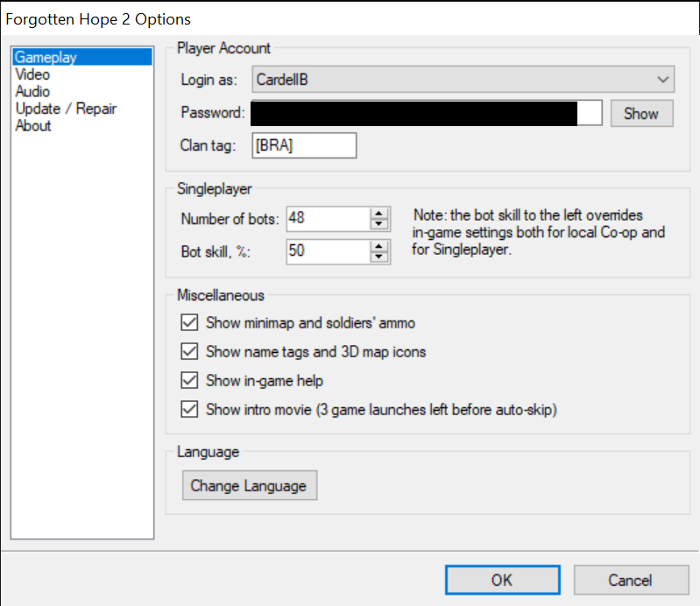Uncheck Show in-game help checkbox
The width and height of the screenshot is (700, 606).
pos(188,380)
